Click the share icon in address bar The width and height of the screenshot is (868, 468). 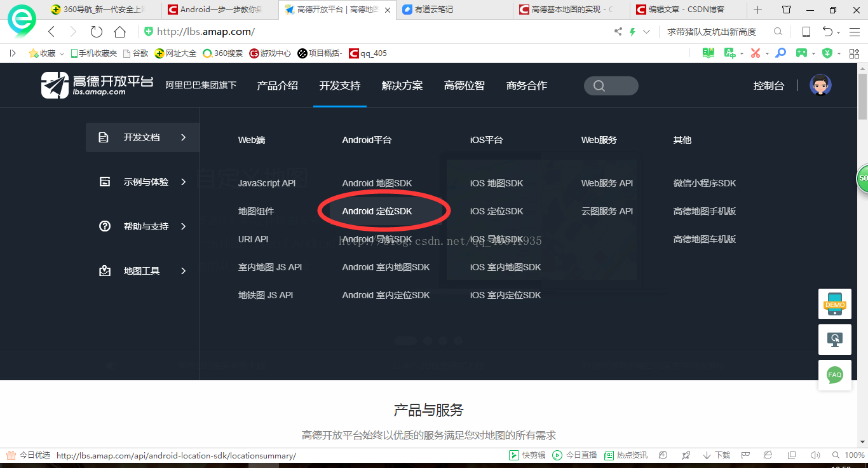(618, 32)
